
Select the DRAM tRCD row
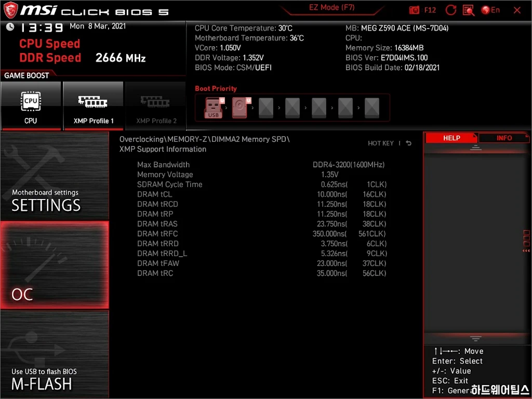261,204
